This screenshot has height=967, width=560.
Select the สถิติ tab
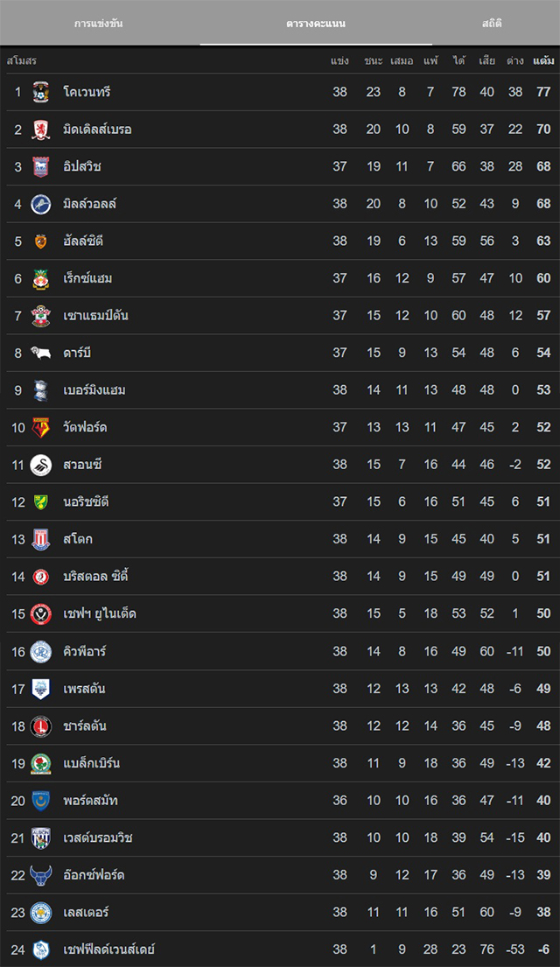pos(492,24)
